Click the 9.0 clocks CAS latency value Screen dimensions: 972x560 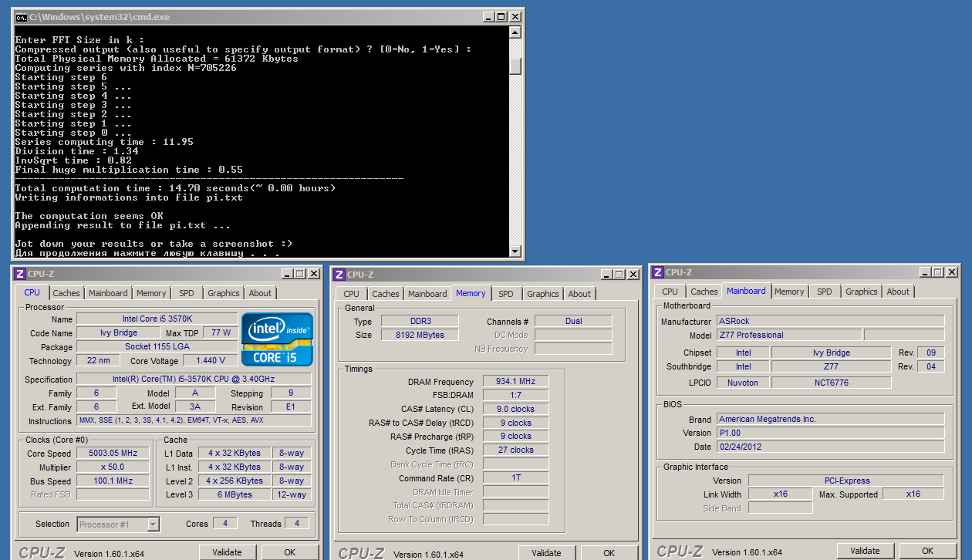(x=516, y=409)
